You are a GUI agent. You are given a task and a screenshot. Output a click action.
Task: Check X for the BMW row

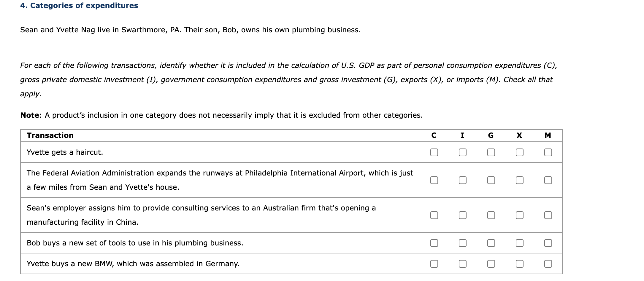519,264
